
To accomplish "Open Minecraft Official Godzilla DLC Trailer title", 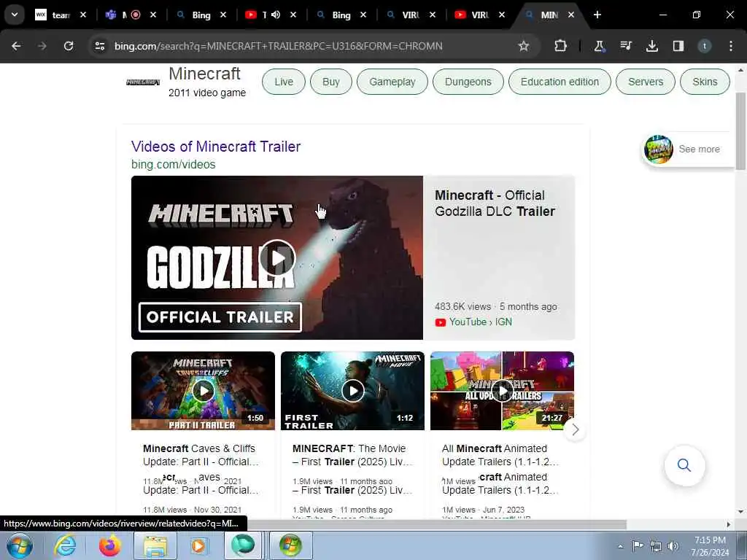I will coord(495,203).
